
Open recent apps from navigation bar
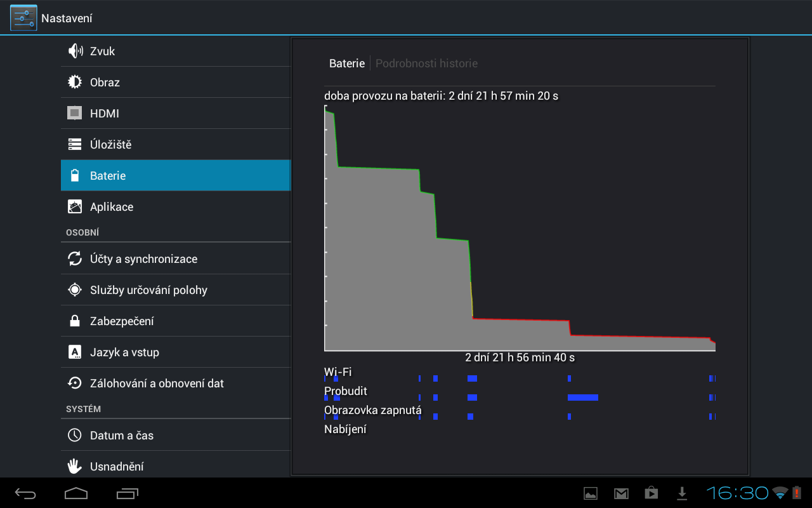tap(128, 493)
